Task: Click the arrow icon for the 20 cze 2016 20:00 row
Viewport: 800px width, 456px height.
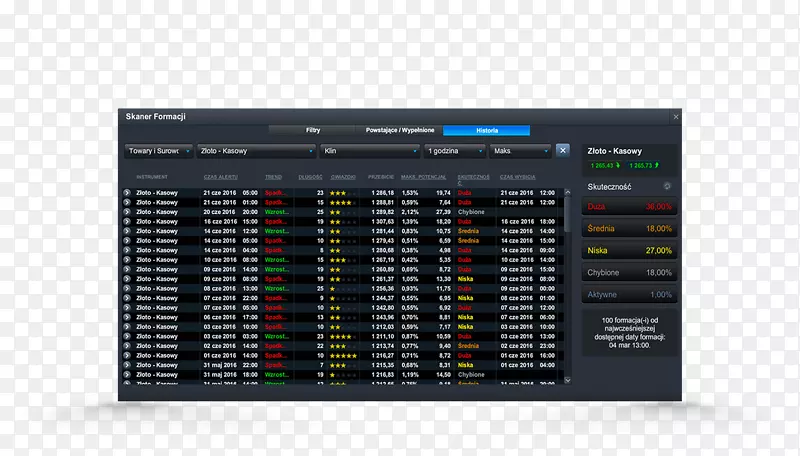Action: 127,211
